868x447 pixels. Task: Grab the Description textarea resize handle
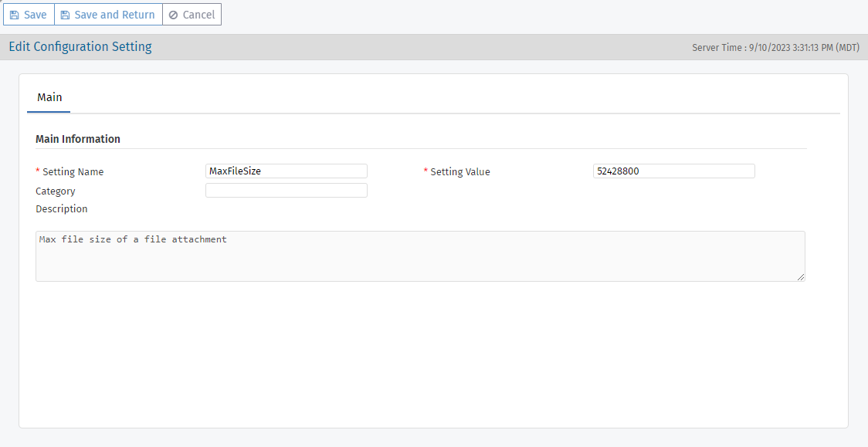(801, 277)
